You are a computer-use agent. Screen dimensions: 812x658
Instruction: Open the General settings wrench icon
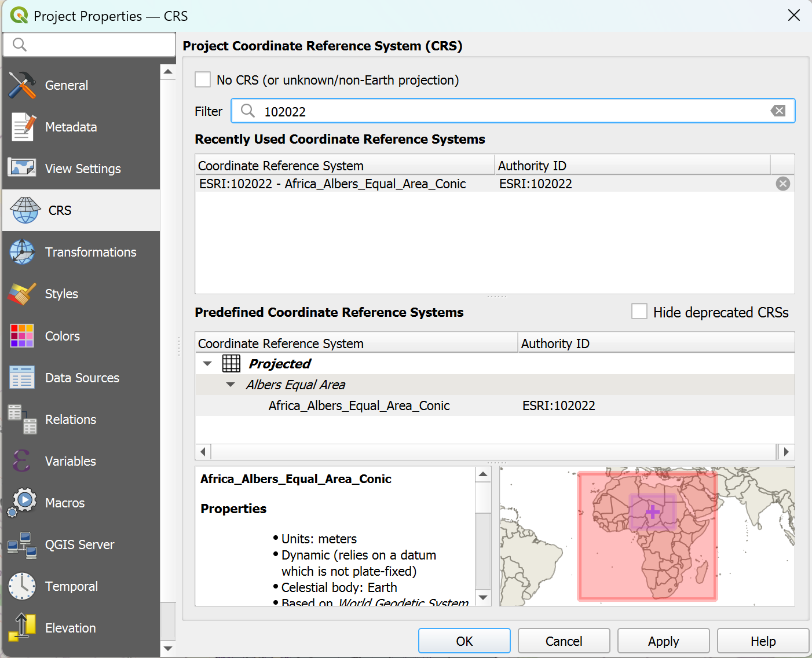tap(22, 85)
